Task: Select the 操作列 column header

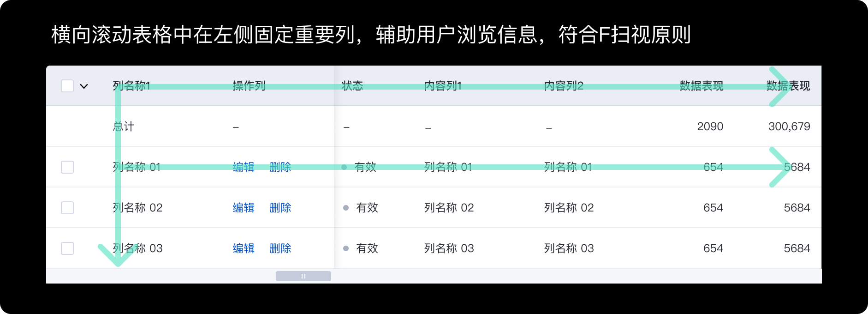Action: click(x=249, y=86)
